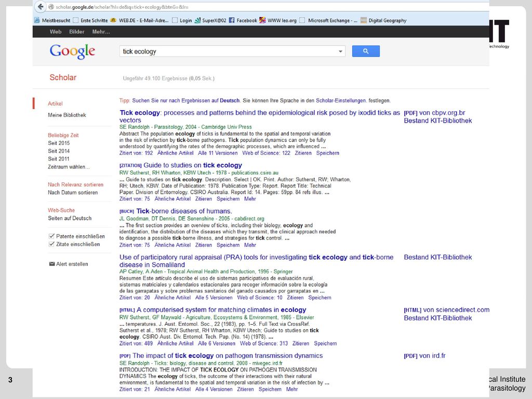
Task: Open the Digital Geography bookmark
Action: coord(383,20)
